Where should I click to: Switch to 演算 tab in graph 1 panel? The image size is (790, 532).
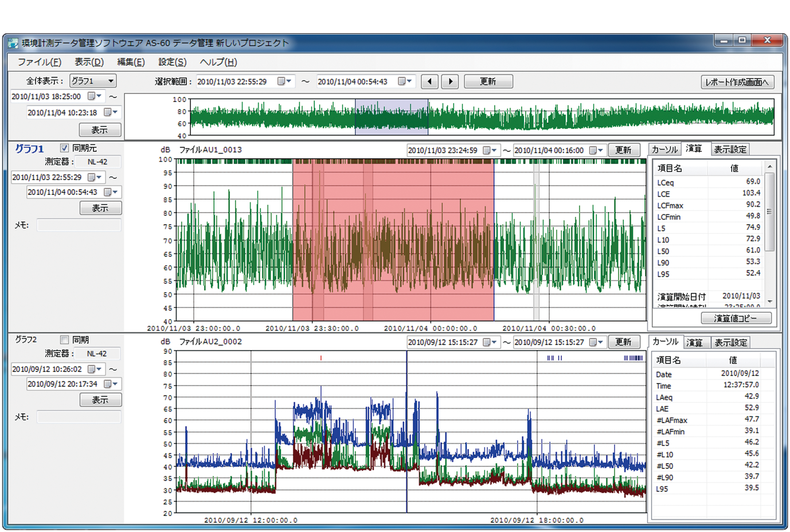pyautogui.click(x=694, y=148)
